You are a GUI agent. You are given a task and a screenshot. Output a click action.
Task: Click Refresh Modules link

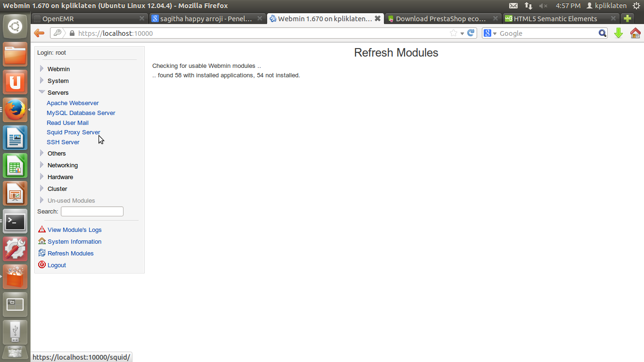[x=70, y=253]
